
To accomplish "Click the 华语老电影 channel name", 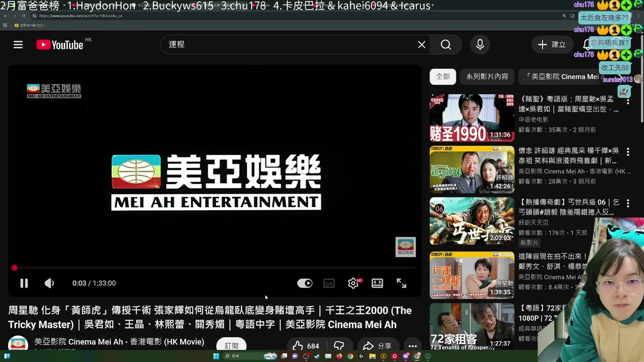I will pos(533,120).
